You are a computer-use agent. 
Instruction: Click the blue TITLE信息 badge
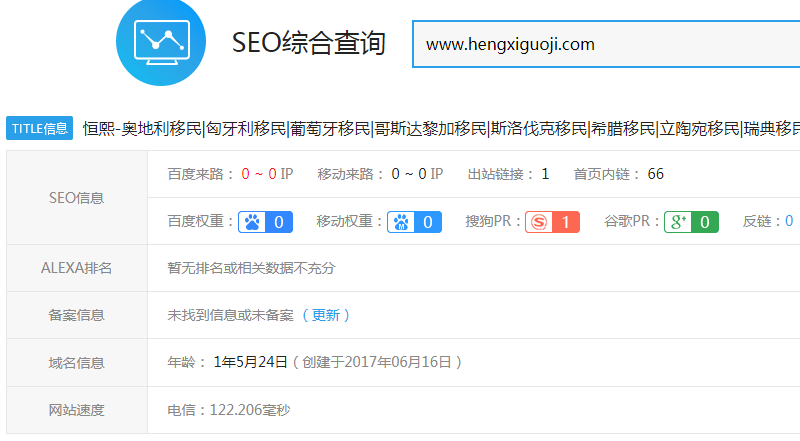click(x=40, y=128)
